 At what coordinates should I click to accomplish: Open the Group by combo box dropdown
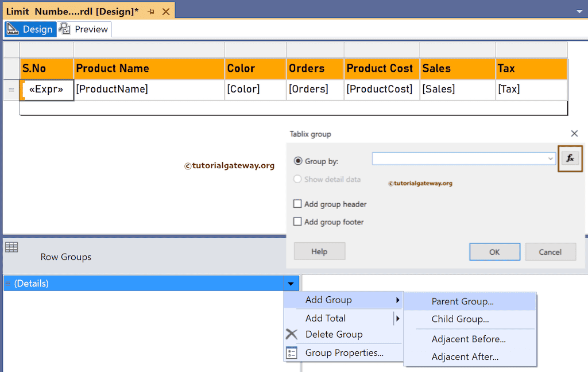pos(550,158)
